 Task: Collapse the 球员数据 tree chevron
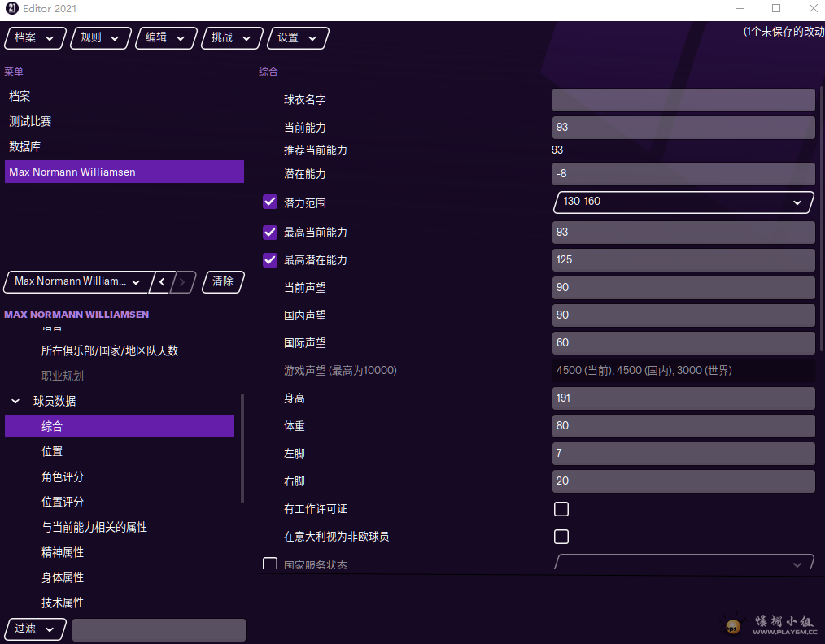(x=15, y=402)
